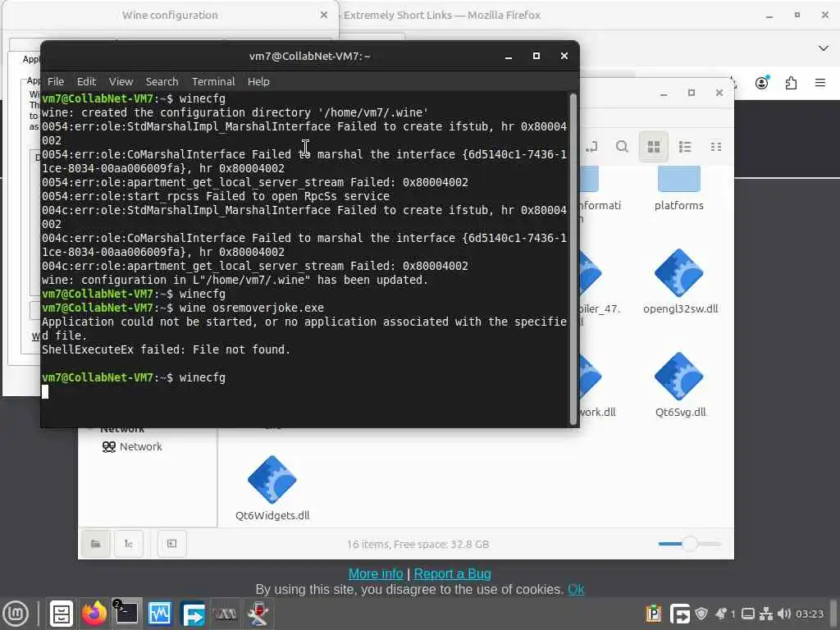Open the dark VM taskbar window icon
Viewport: 840px width, 630px height.
pos(225,614)
